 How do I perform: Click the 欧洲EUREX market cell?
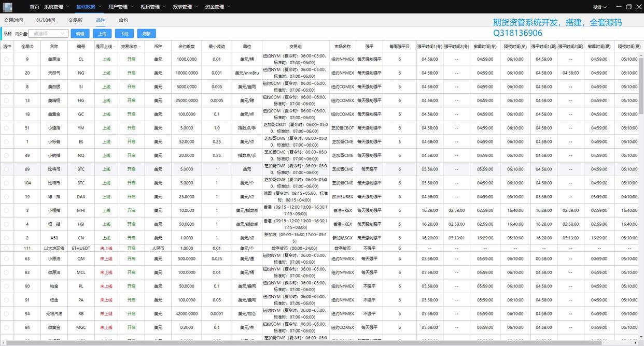[x=342, y=197]
